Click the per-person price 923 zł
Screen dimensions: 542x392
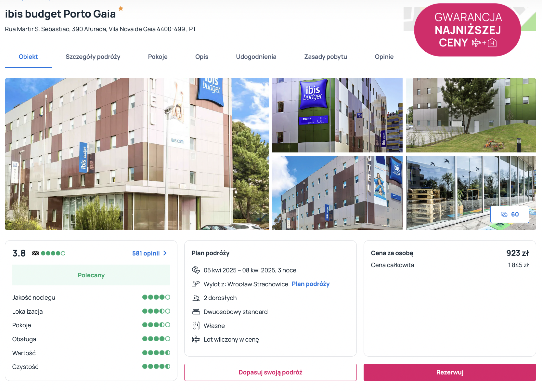click(x=518, y=253)
